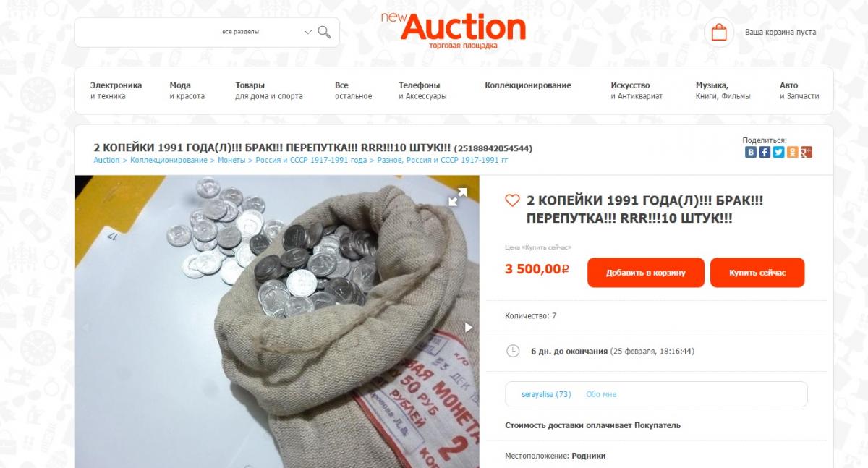Open the 'все разделы' category dropdown
The width and height of the screenshot is (868, 468).
[x=266, y=32]
